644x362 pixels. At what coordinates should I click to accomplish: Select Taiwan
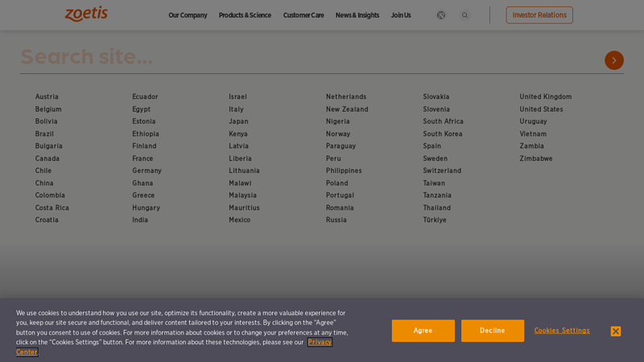pyautogui.click(x=434, y=183)
